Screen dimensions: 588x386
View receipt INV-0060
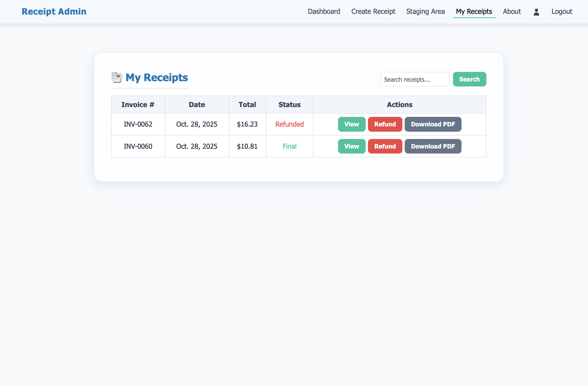(x=351, y=146)
